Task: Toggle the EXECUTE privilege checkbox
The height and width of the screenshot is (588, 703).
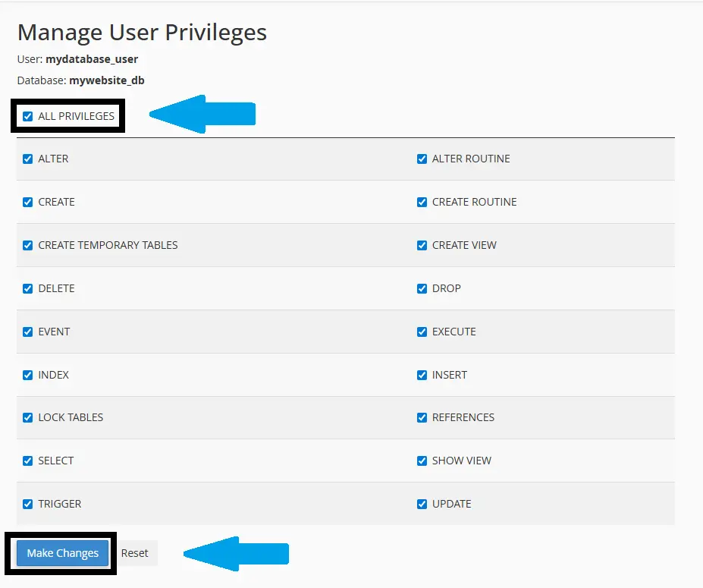Action: pos(422,332)
